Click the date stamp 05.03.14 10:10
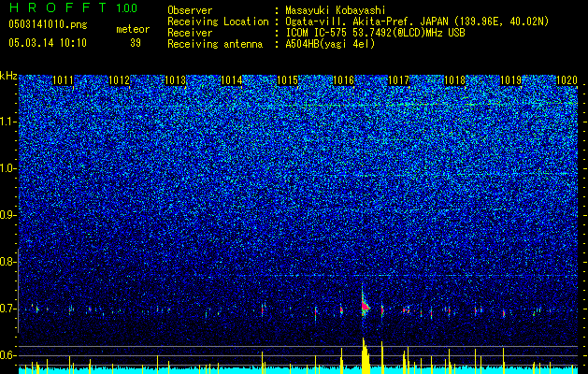The height and width of the screenshot is (374, 588). [48, 43]
